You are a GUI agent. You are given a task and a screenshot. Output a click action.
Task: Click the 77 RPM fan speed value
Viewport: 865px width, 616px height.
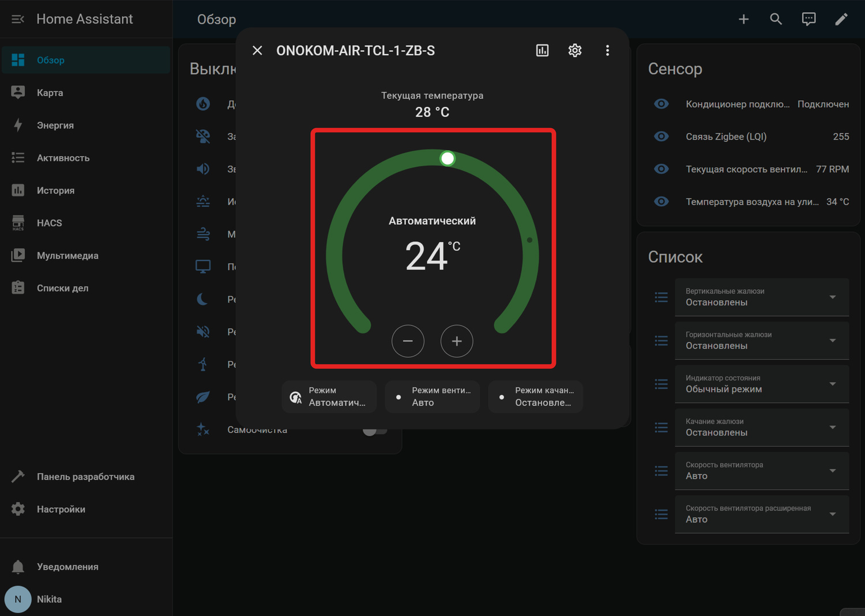click(833, 169)
